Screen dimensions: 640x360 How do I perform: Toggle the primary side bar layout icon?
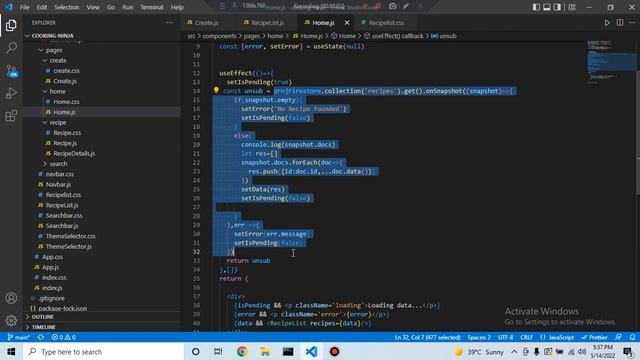[x=536, y=7]
